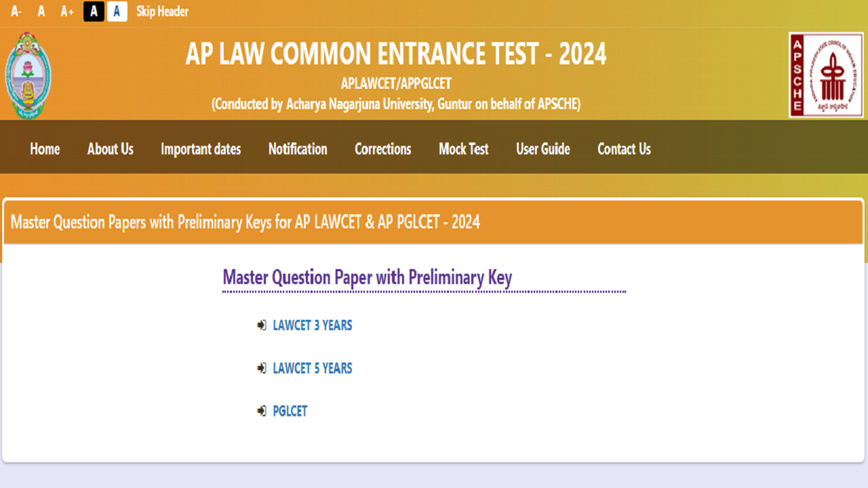The width and height of the screenshot is (868, 488).
Task: Open LAWCET 5 YEARS question paper link
Action: [x=313, y=368]
